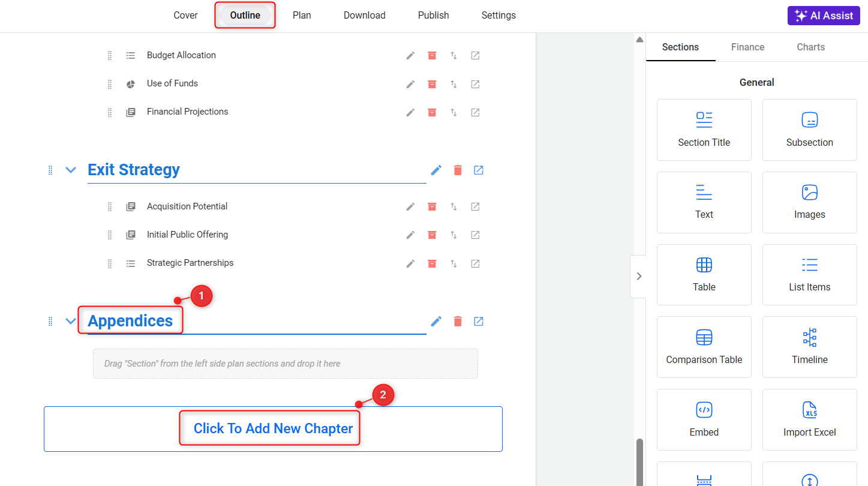Choose the Subsection block

pyautogui.click(x=810, y=130)
